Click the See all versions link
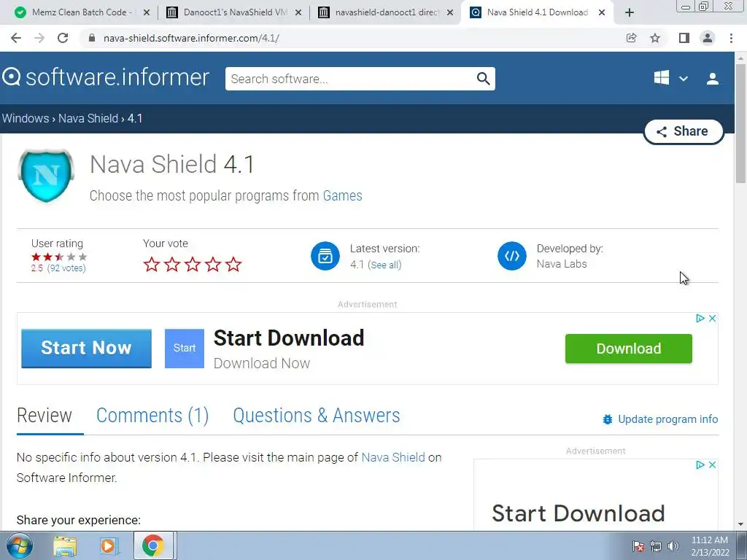747x560 pixels. pos(384,265)
